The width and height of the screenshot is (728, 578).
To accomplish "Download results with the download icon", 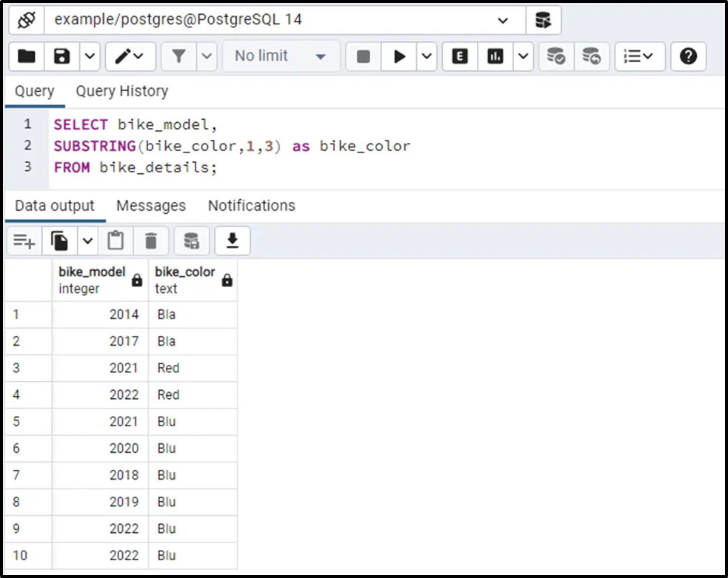I will point(233,241).
